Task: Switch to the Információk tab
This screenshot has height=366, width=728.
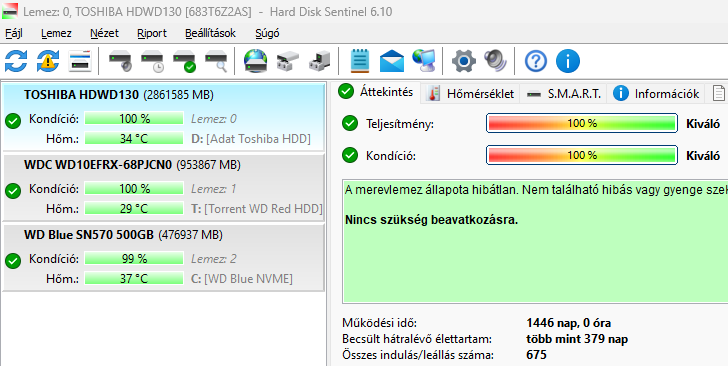Action: 656,94
